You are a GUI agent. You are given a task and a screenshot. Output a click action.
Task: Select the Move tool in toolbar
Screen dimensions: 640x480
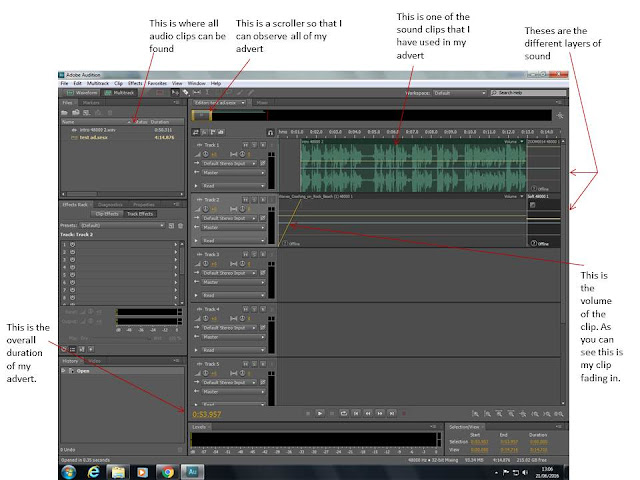[176, 93]
